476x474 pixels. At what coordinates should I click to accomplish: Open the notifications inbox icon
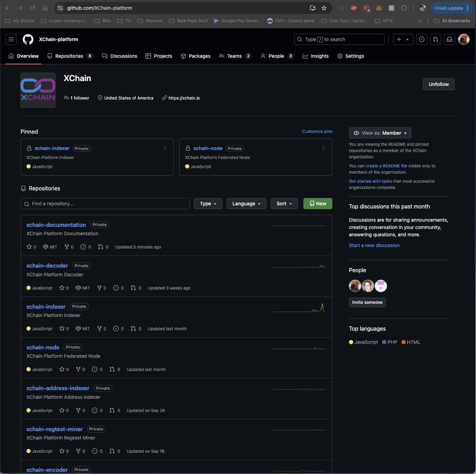[450, 39]
